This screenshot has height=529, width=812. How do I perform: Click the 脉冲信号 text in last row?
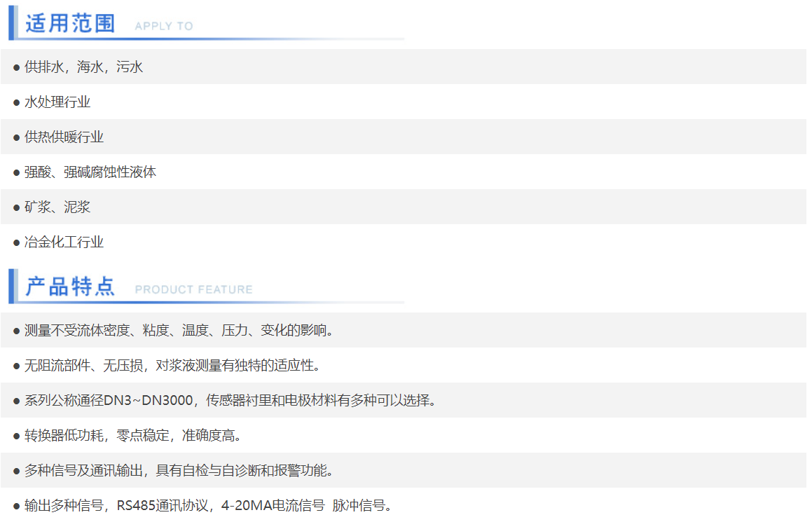(x=362, y=506)
